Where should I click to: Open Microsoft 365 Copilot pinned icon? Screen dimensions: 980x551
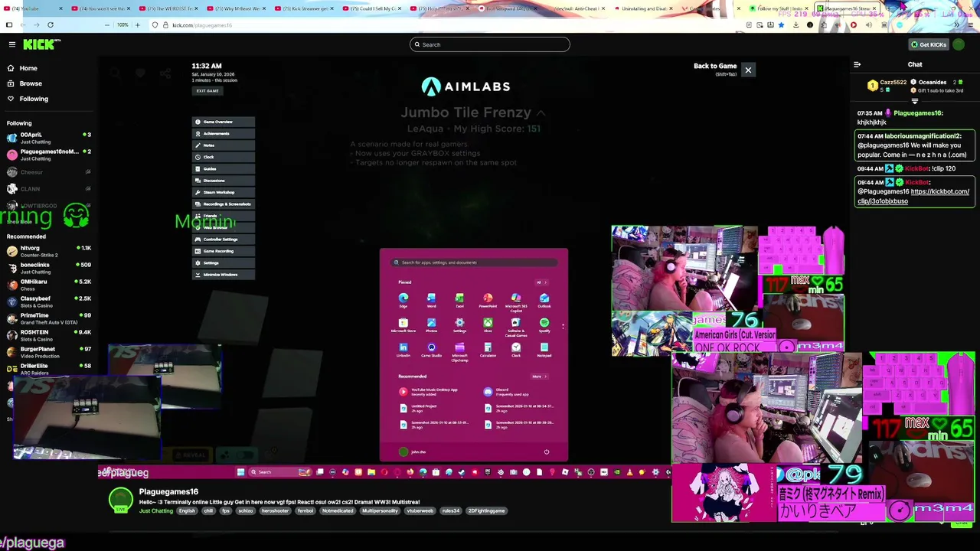tap(516, 302)
